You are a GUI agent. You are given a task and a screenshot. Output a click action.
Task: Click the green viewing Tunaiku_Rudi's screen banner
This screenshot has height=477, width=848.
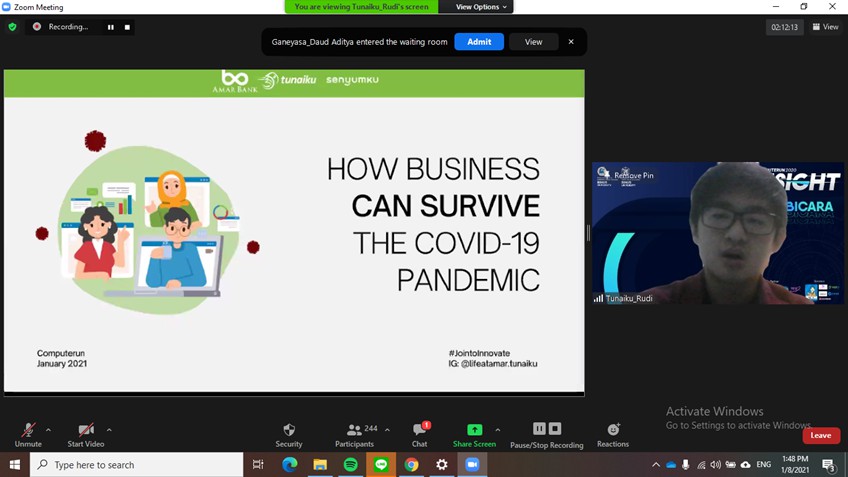[361, 6]
